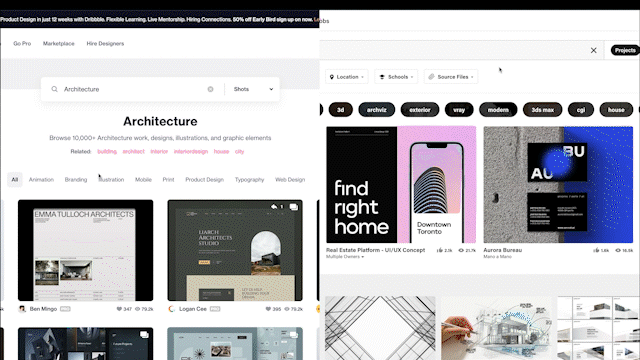The image size is (640, 360).
Task: Open Marketplace link
Action: [x=59, y=43]
